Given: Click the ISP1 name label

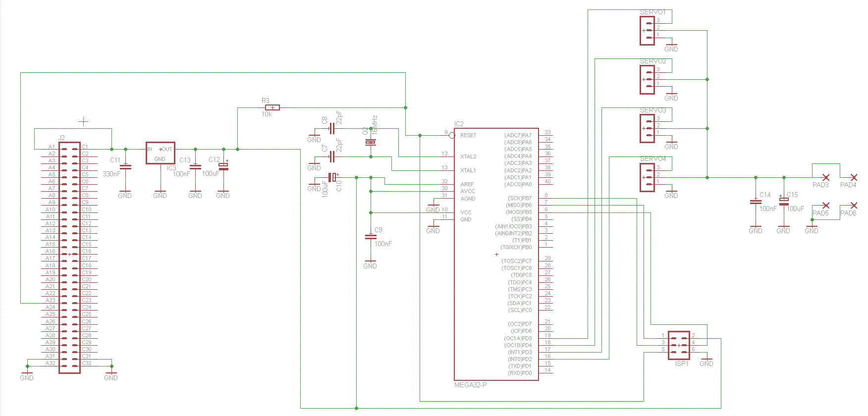Looking at the screenshot, I should [x=682, y=364].
